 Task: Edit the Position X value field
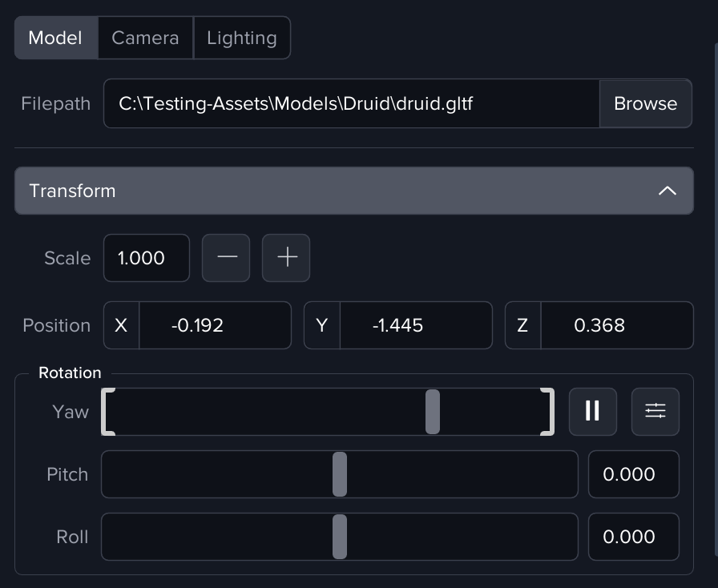214,325
